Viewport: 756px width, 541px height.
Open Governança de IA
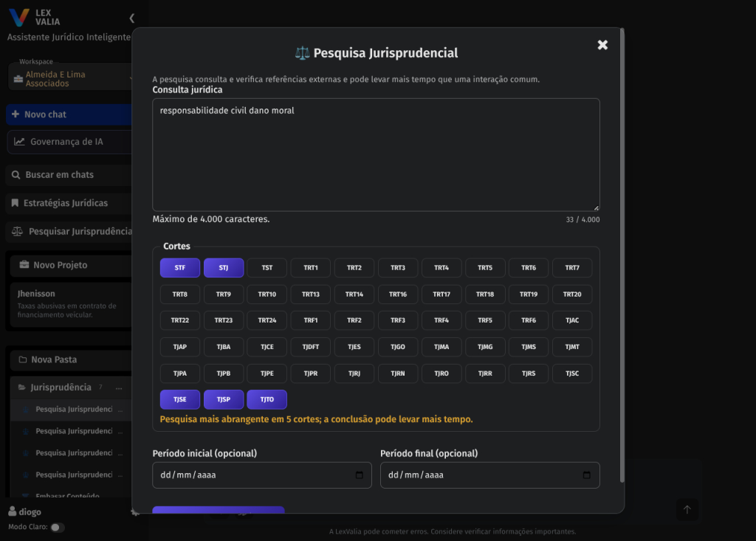pos(69,142)
